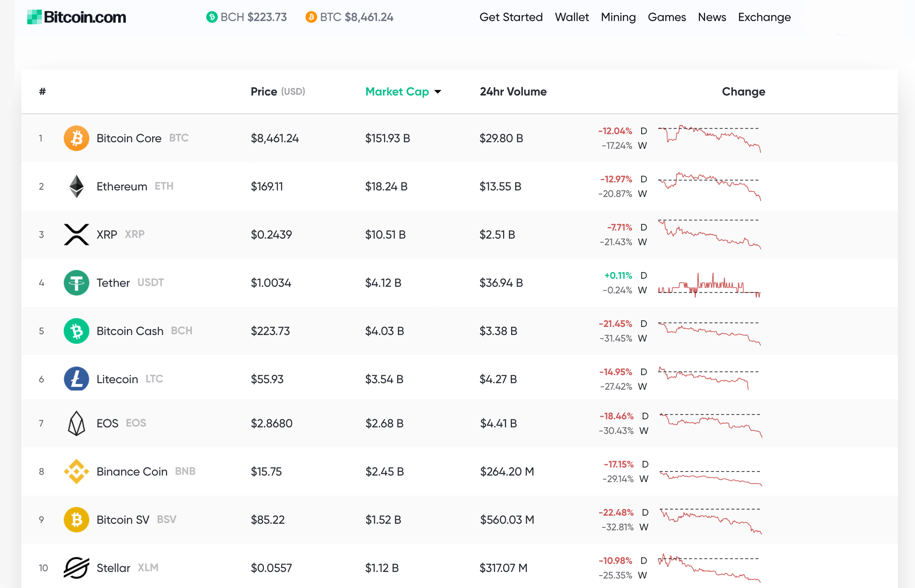Image resolution: width=915 pixels, height=588 pixels.
Task: Click the Bitcoin.com logo
Action: (x=76, y=17)
